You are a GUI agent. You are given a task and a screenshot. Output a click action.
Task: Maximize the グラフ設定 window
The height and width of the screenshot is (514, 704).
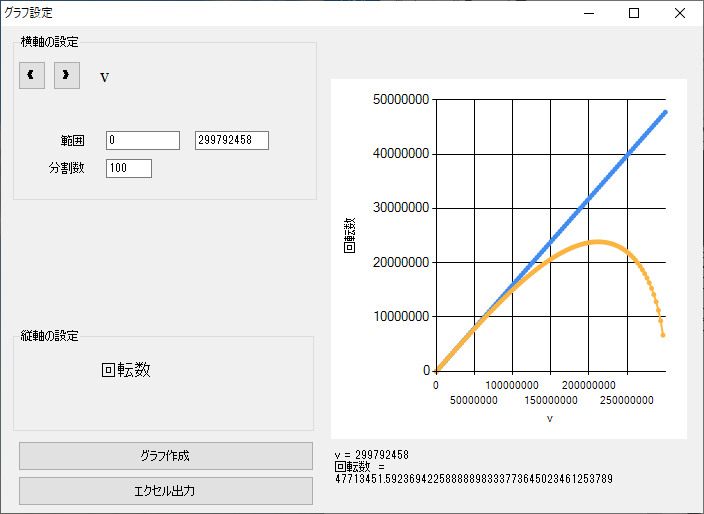[x=634, y=13]
